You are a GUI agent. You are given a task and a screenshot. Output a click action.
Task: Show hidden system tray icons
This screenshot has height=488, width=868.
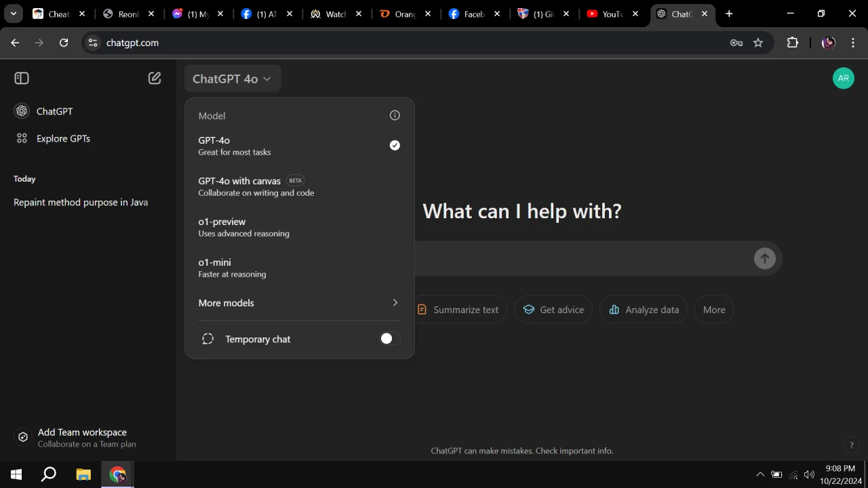pos(760,474)
